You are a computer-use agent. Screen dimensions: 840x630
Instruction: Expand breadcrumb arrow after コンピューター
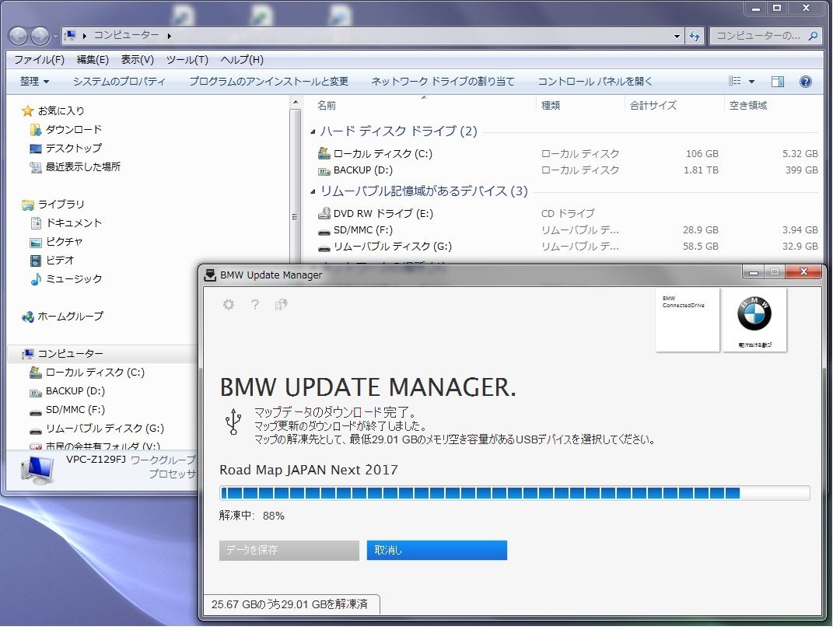pyautogui.click(x=170, y=37)
